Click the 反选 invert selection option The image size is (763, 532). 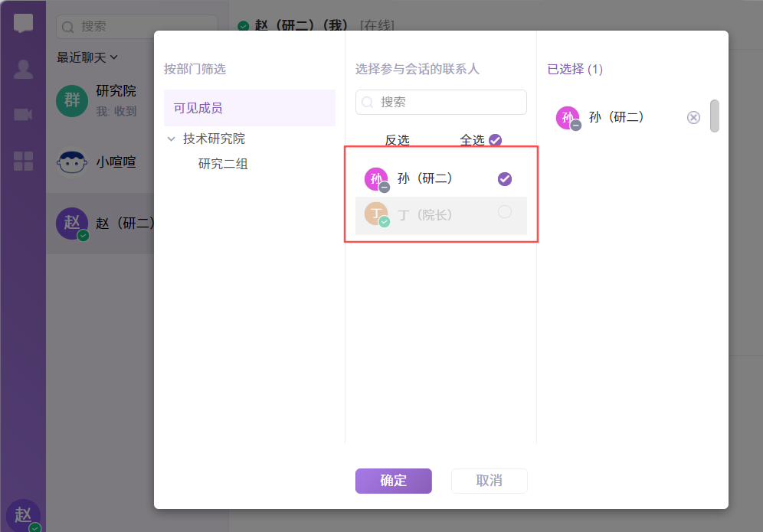pyautogui.click(x=397, y=140)
